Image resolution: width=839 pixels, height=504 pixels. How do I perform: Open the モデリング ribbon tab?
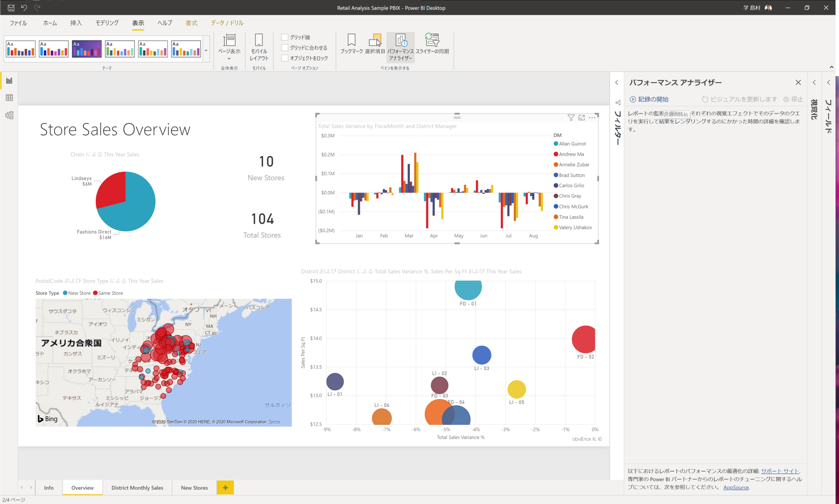tap(107, 23)
